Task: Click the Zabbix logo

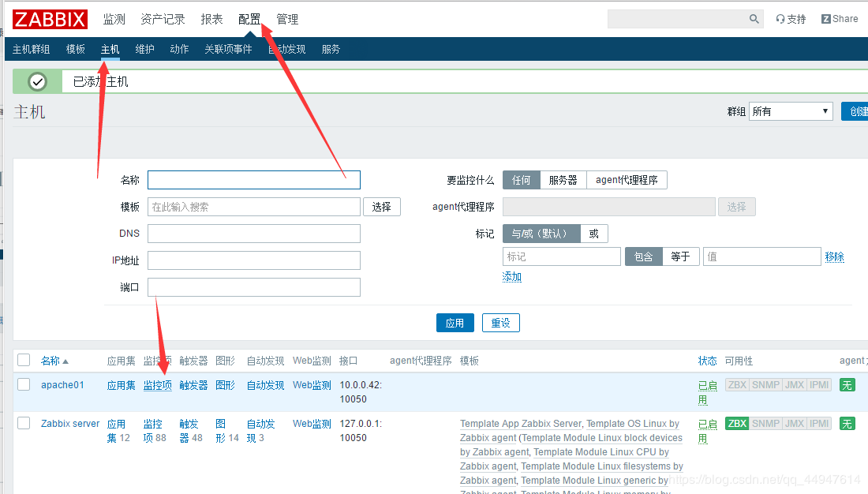Action: (x=50, y=20)
